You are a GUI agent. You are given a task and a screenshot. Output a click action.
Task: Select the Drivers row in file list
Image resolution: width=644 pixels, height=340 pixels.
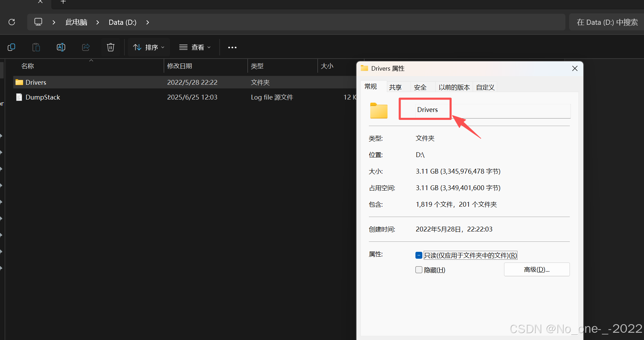[185, 82]
